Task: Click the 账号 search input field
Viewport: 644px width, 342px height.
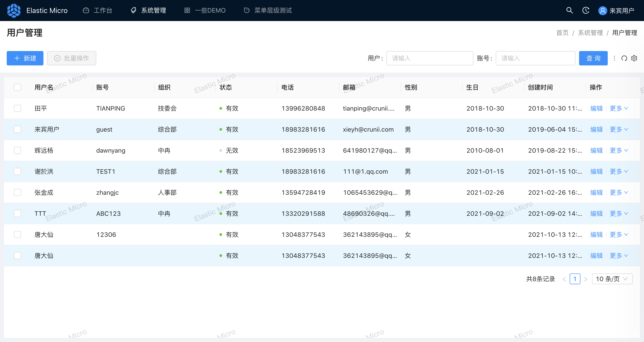Action: (535, 58)
